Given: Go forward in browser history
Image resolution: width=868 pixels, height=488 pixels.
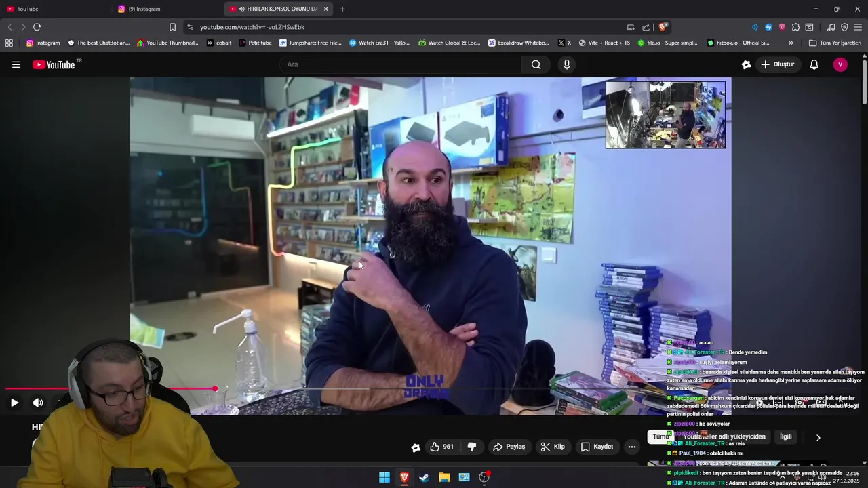Looking at the screenshot, I should pos(23,27).
